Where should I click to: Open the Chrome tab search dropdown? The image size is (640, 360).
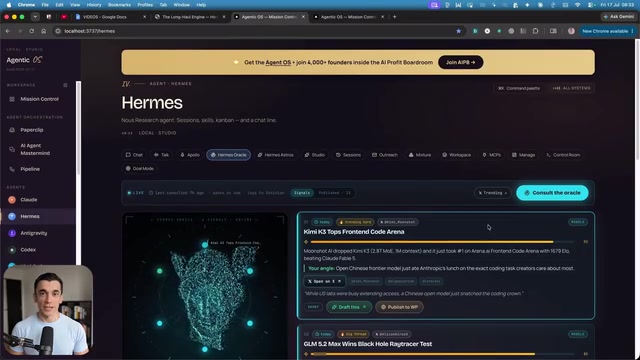point(36,17)
